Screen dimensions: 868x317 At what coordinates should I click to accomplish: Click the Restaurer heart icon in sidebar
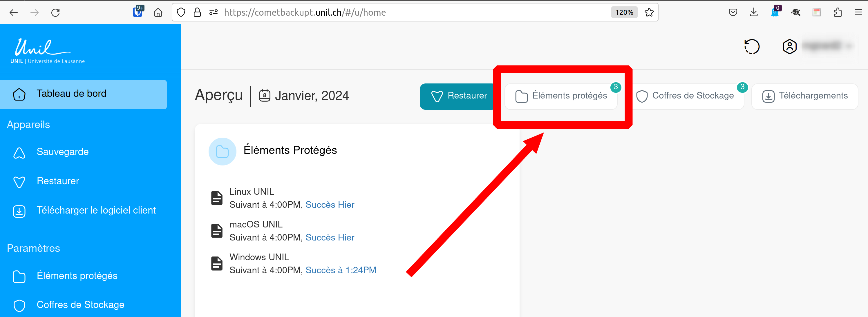click(x=19, y=182)
